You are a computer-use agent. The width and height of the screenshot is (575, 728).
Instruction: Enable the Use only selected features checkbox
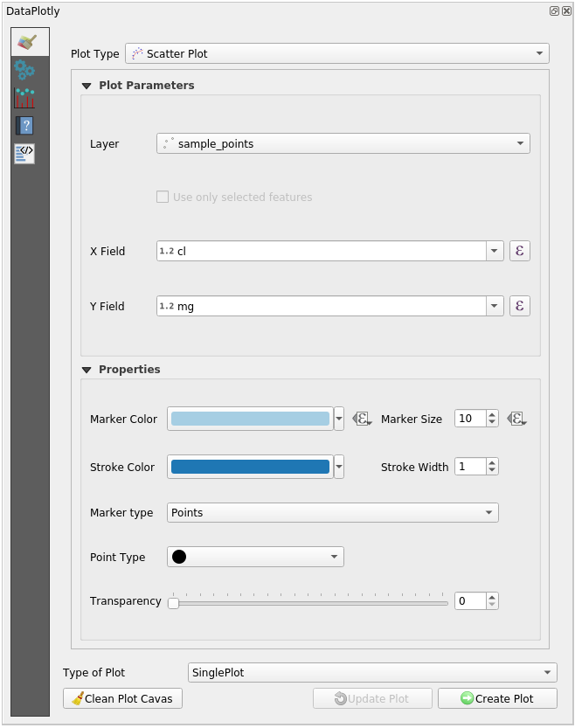[x=163, y=197]
